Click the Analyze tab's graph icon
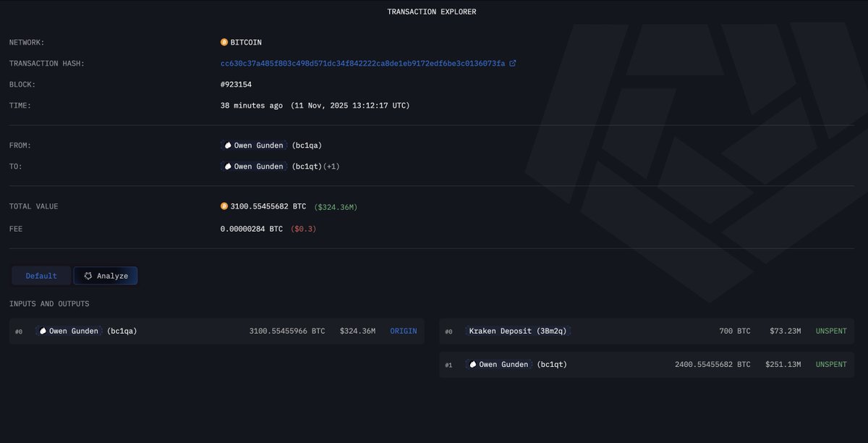Screen dimensions: 868x443 tap(89, 275)
